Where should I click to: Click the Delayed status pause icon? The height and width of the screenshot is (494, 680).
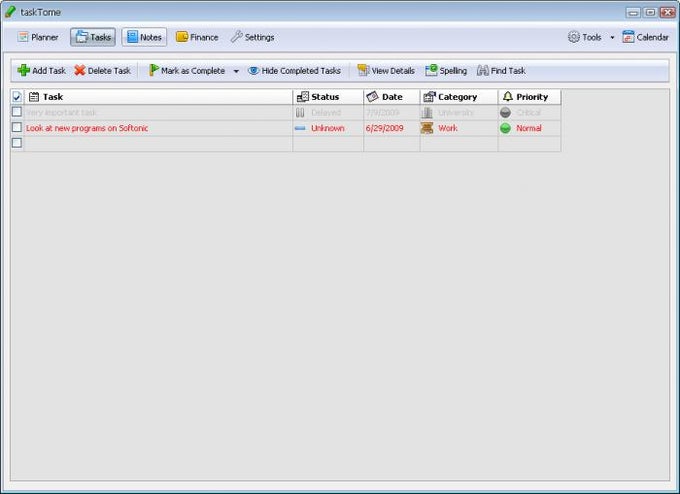pos(300,113)
